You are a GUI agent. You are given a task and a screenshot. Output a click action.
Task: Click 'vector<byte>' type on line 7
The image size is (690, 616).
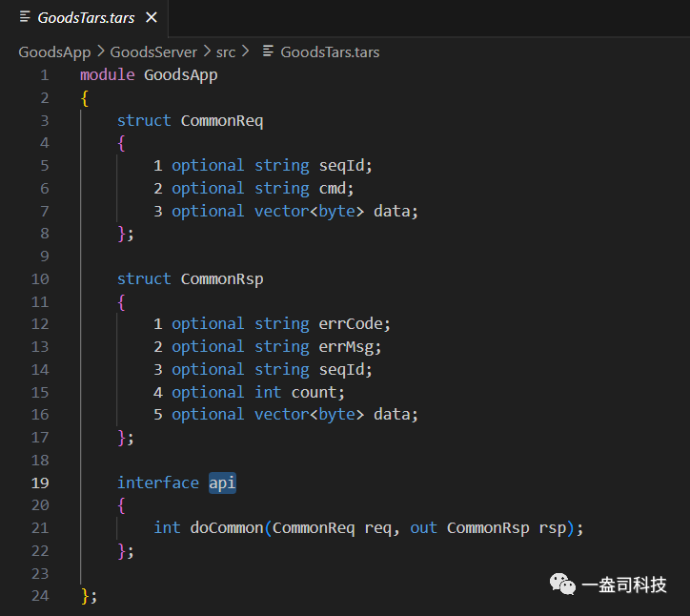[310, 212]
